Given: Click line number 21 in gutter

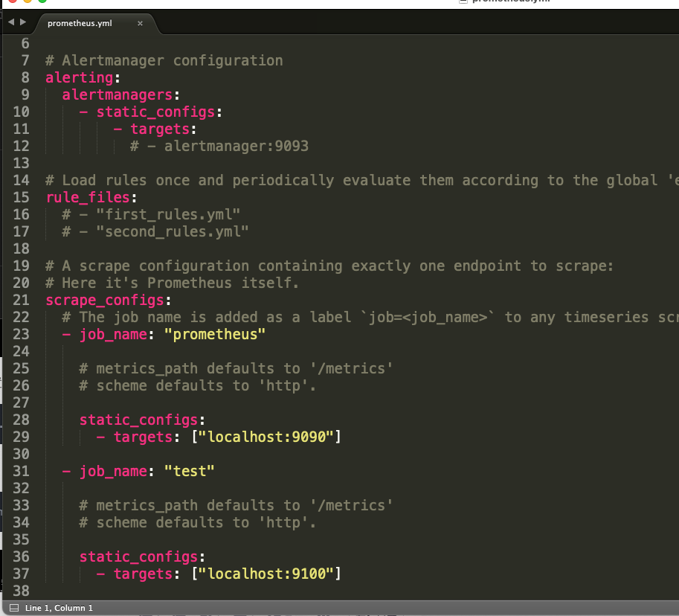Looking at the screenshot, I should 22,301.
